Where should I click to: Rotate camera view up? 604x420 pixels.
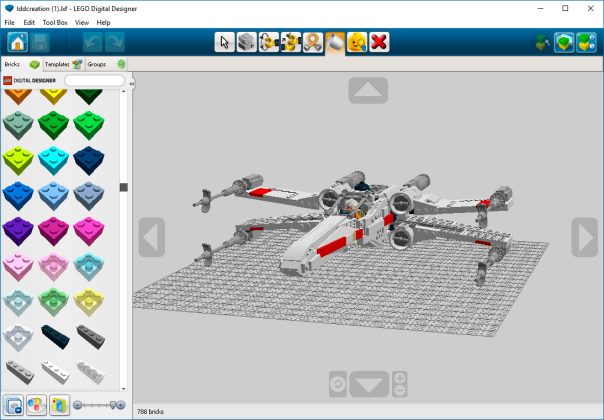pos(368,91)
